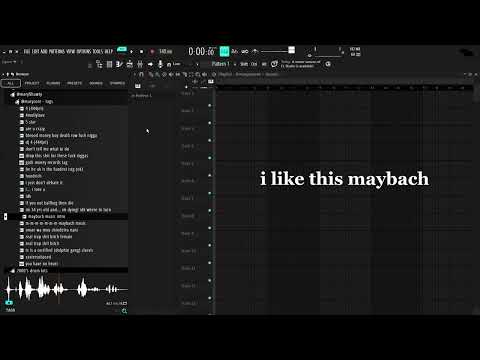The height and width of the screenshot is (360, 480).
Task: Open the Line snap dropdown
Action: tap(182, 64)
